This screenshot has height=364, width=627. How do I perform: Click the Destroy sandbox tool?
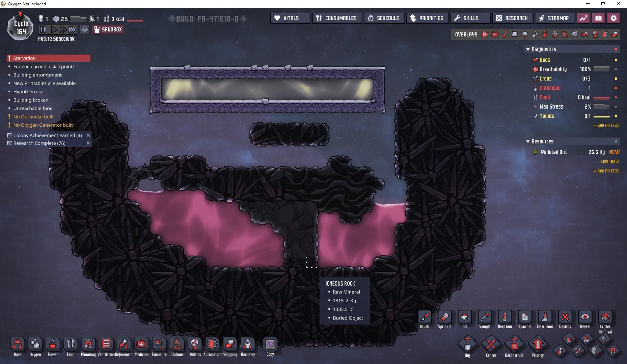[565, 318]
